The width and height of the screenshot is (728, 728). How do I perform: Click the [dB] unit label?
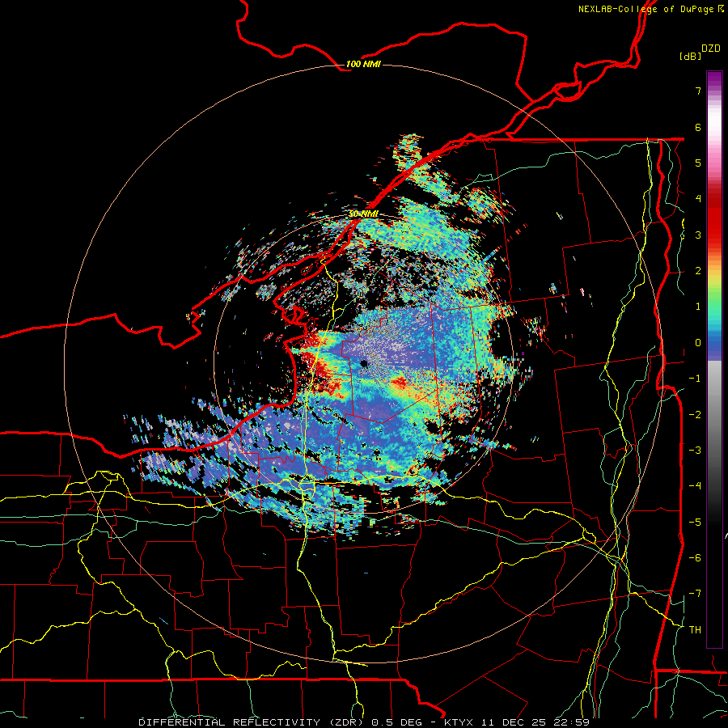690,56
